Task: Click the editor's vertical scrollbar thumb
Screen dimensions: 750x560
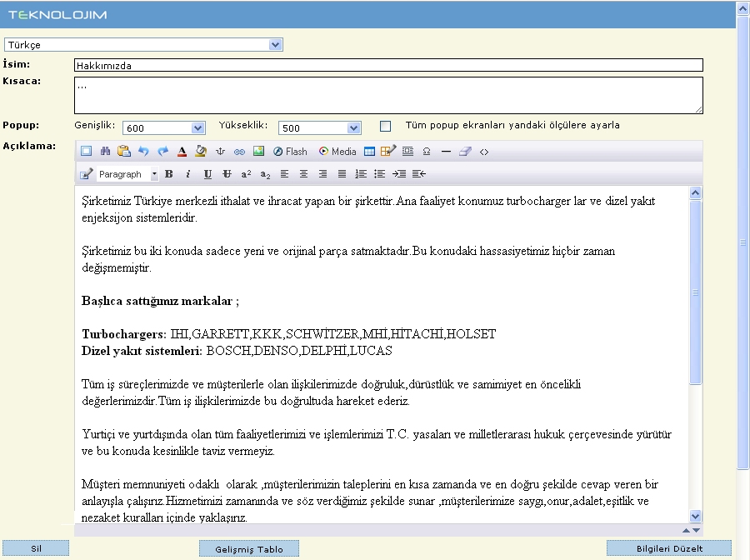Action: click(x=696, y=292)
